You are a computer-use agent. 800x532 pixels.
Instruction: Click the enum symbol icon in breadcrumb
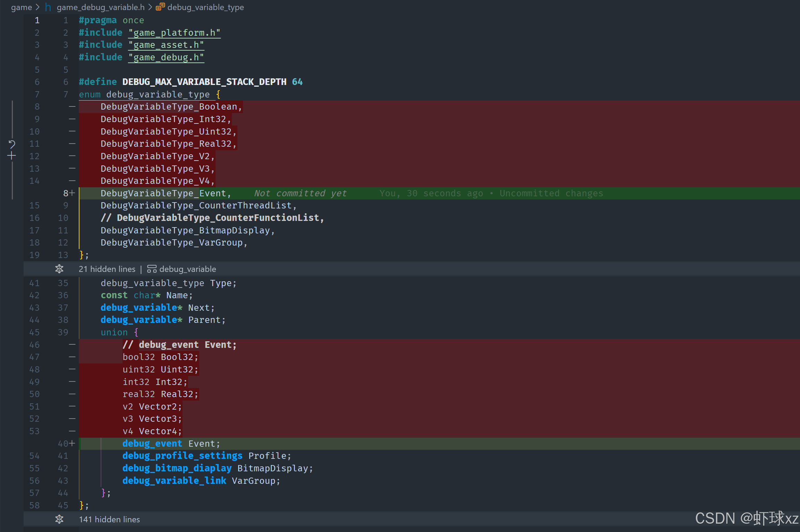[160, 7]
